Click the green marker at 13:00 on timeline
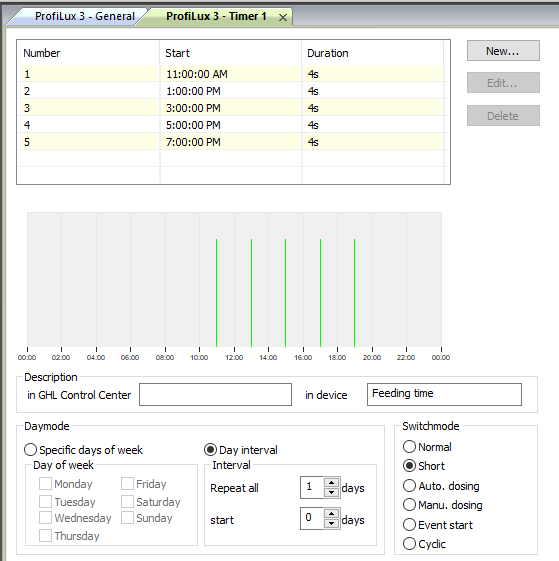This screenshot has width=559, height=561. click(x=252, y=293)
